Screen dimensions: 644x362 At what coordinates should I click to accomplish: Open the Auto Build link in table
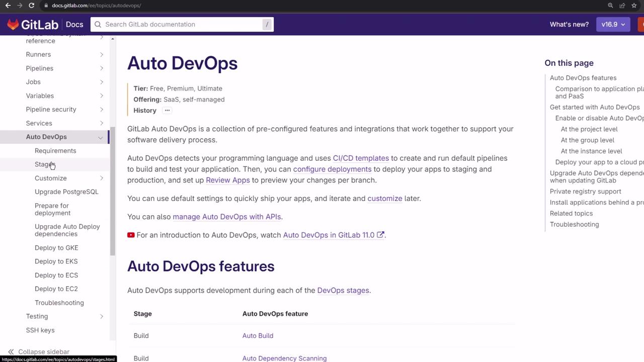(258, 336)
